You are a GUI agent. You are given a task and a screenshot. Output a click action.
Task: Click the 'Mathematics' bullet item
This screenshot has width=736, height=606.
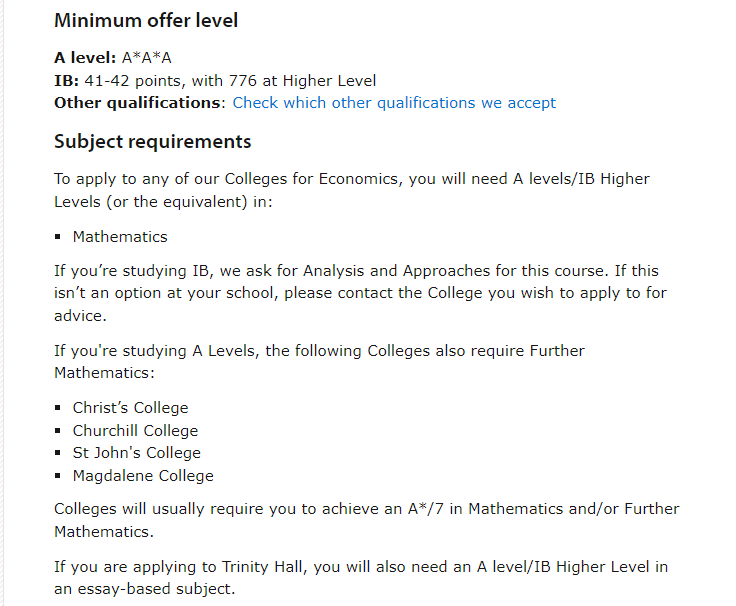[x=120, y=237]
